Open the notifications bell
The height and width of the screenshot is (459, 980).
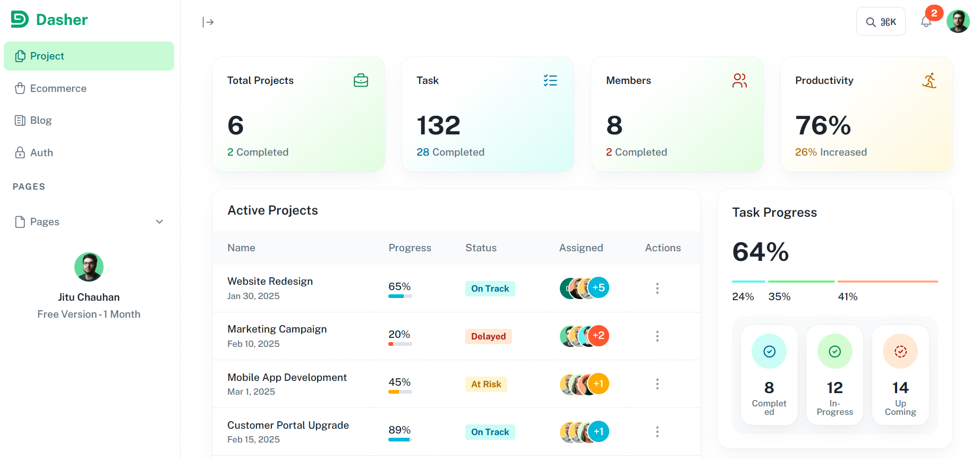(x=926, y=22)
